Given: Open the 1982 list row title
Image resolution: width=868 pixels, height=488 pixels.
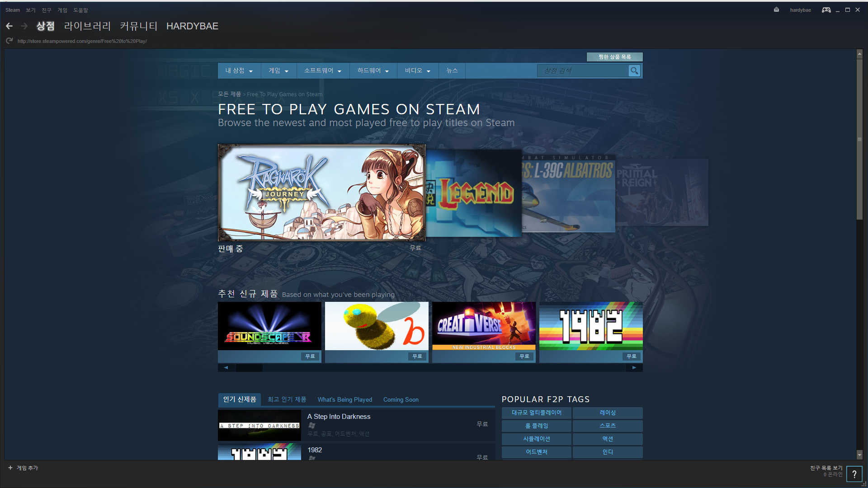Looking at the screenshot, I should (x=315, y=450).
